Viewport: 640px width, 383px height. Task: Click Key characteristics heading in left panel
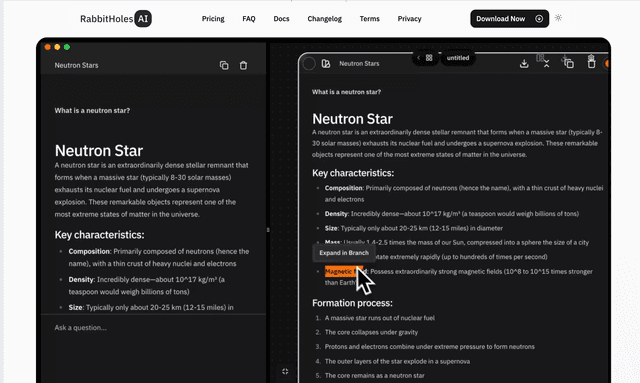(x=99, y=235)
